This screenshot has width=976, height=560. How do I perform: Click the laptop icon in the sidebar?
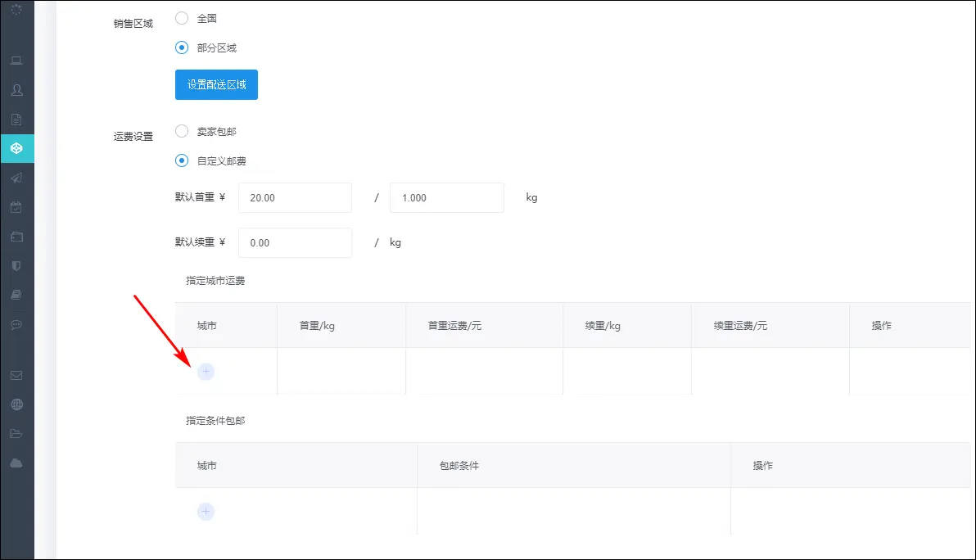(x=16, y=61)
